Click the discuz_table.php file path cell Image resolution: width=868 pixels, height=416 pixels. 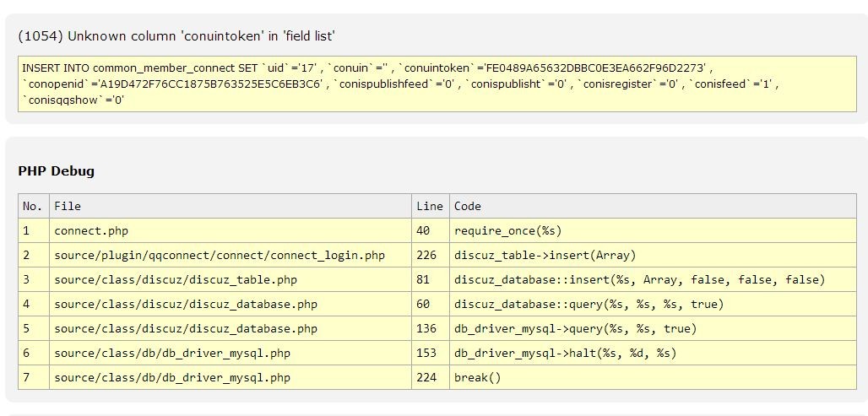point(175,279)
